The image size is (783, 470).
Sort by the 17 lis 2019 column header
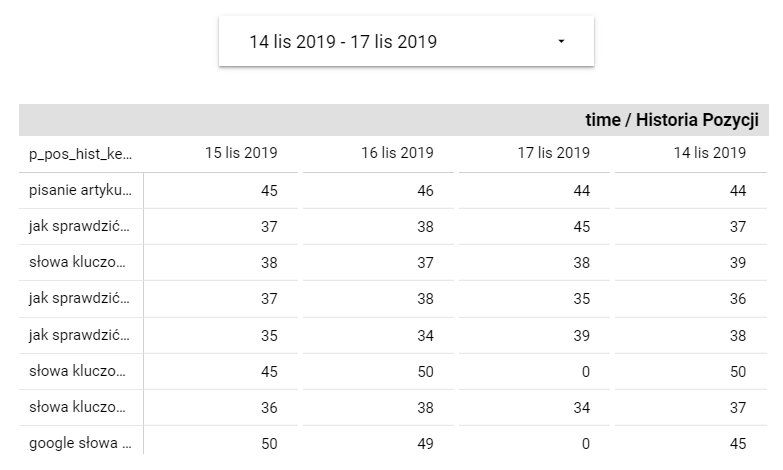553,153
